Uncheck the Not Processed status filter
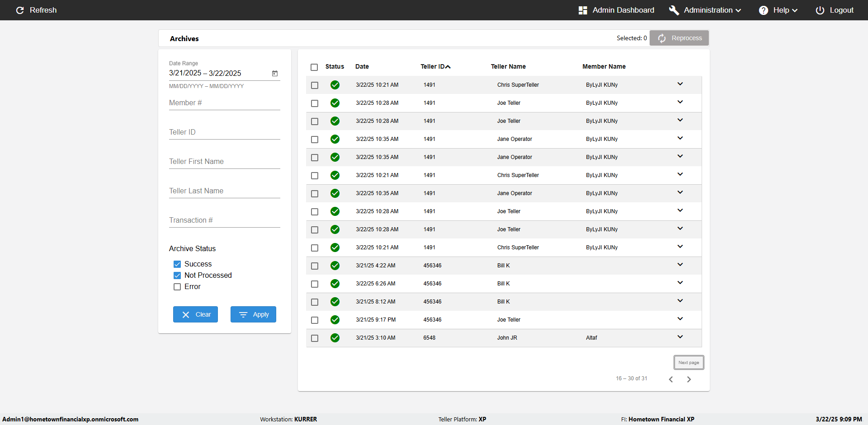The image size is (868, 425). click(x=177, y=276)
